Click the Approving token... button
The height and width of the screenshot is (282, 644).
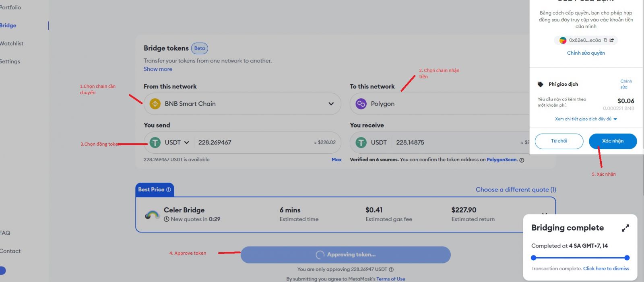coord(345,255)
